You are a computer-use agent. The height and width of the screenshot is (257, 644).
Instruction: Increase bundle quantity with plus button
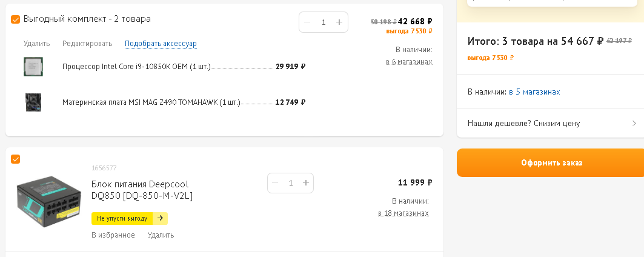[339, 22]
